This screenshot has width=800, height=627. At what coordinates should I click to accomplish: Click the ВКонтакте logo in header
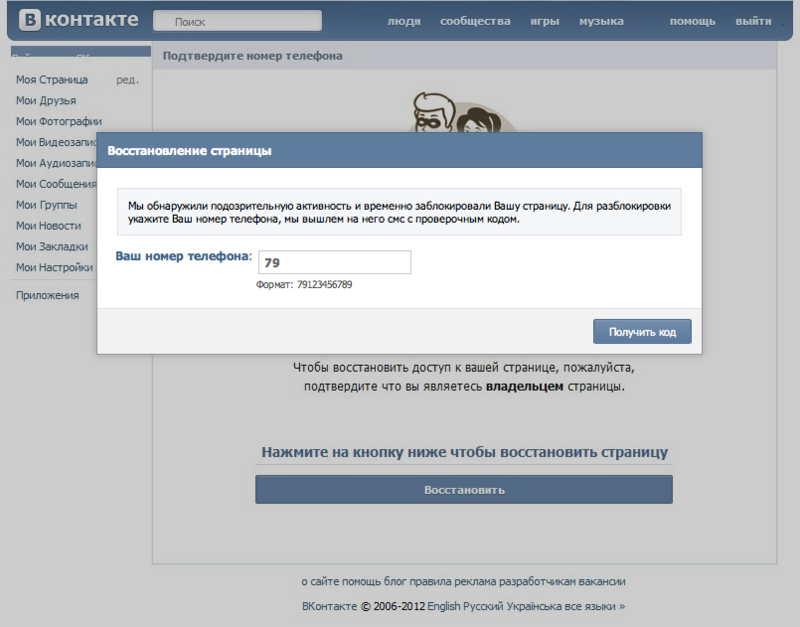point(79,20)
